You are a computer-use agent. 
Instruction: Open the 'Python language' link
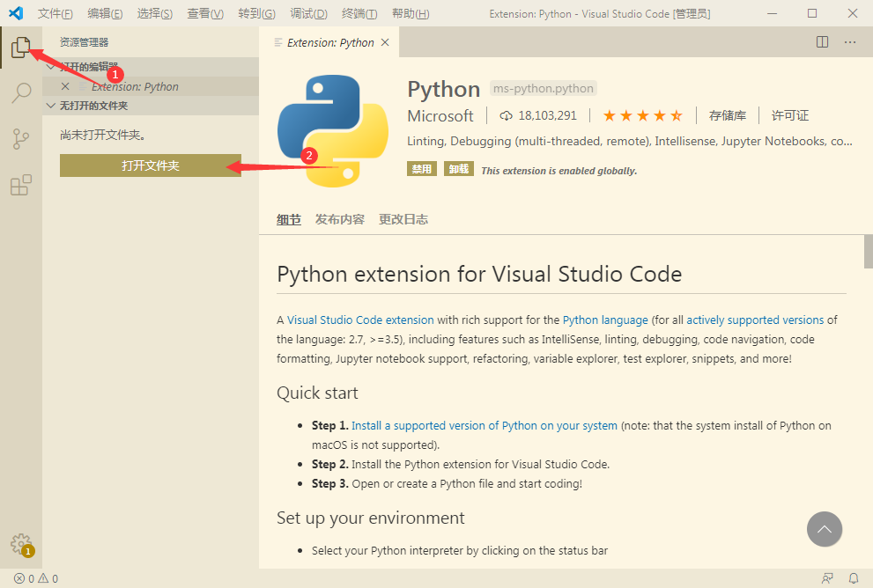click(x=605, y=320)
